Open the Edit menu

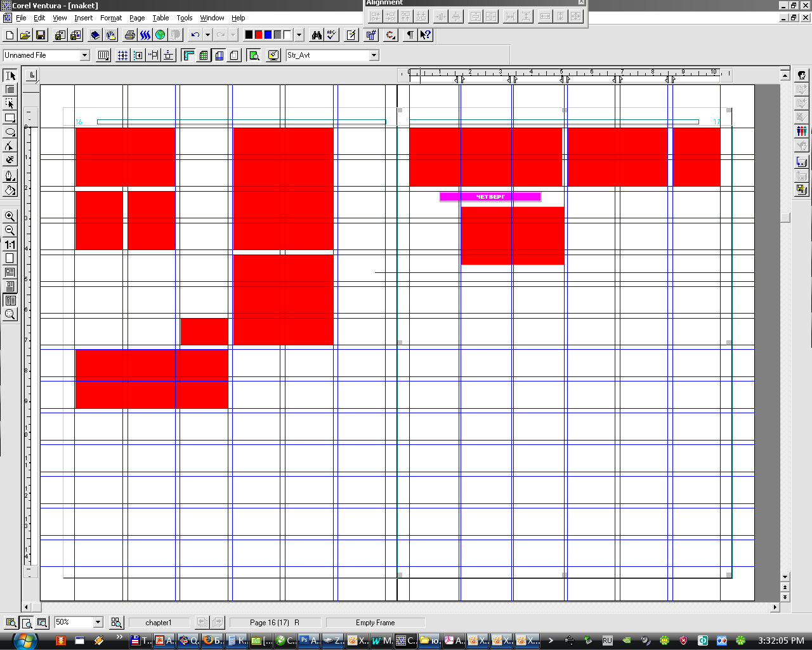[39, 18]
